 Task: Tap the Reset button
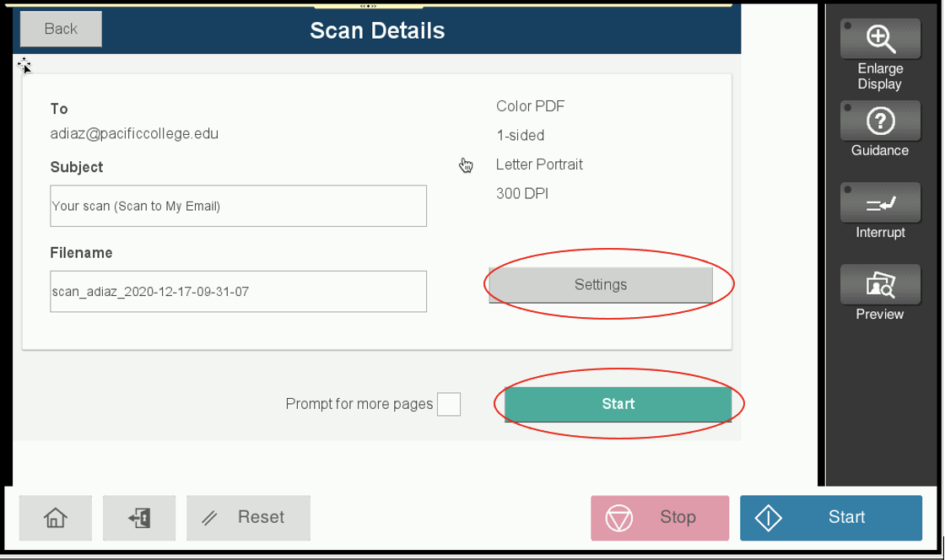coord(248,518)
